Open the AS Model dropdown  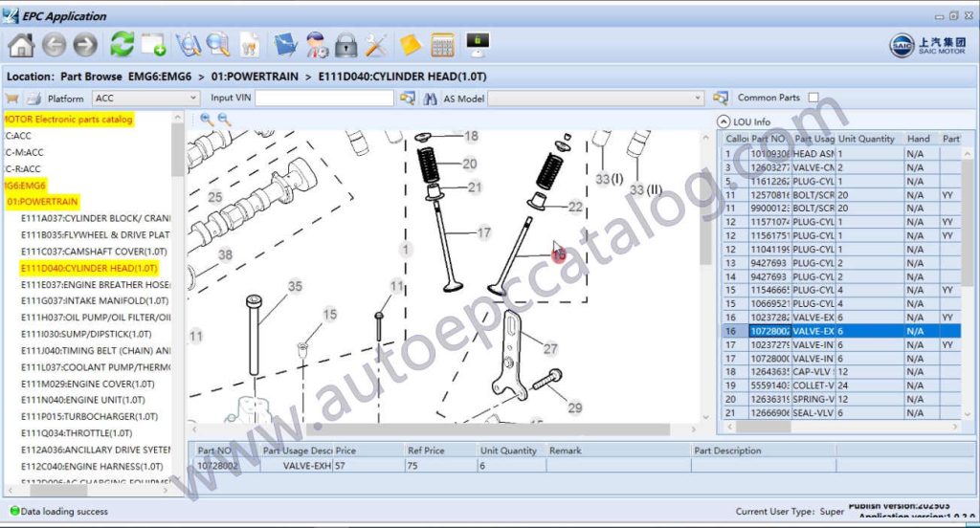click(x=597, y=98)
